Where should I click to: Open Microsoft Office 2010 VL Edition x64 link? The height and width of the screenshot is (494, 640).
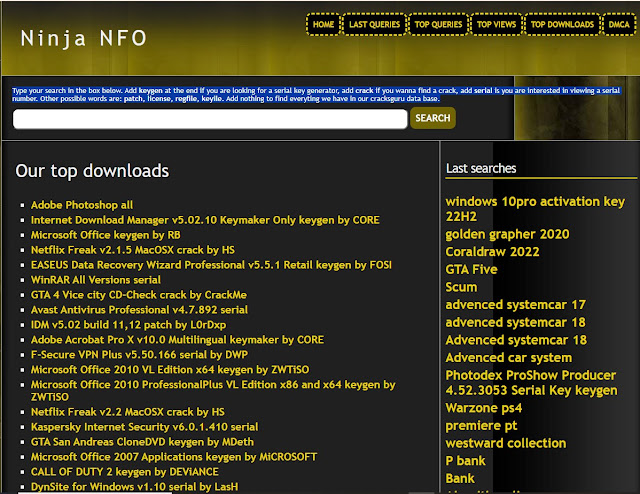(170, 369)
